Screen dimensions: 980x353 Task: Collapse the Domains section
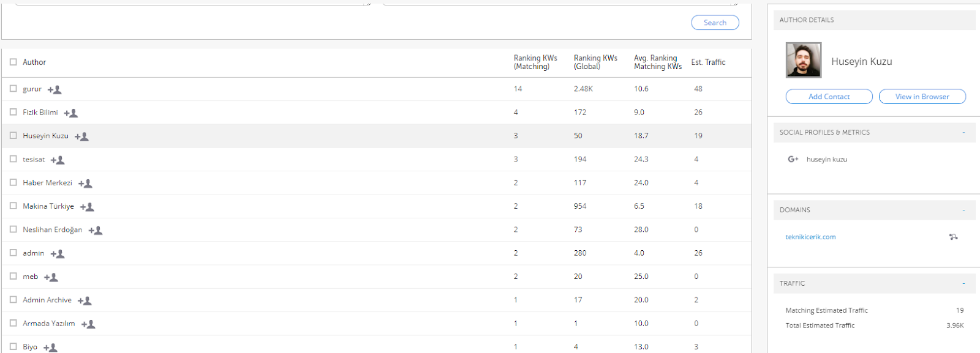tap(963, 210)
